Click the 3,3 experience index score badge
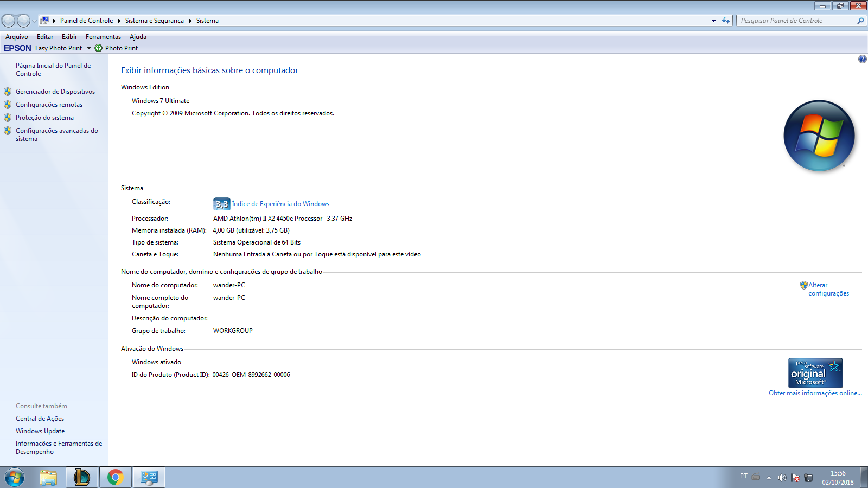This screenshot has height=488, width=868. tap(221, 204)
